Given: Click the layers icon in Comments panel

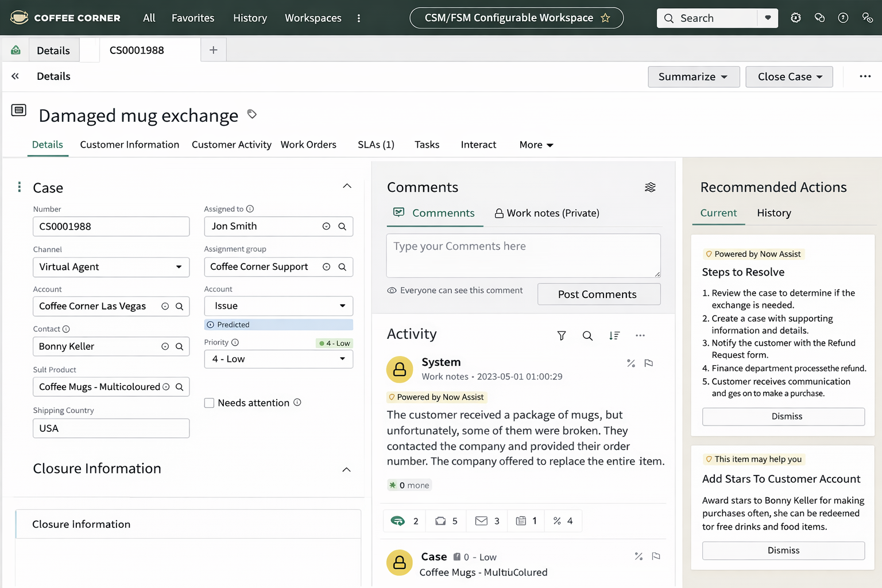Looking at the screenshot, I should pyautogui.click(x=650, y=187).
